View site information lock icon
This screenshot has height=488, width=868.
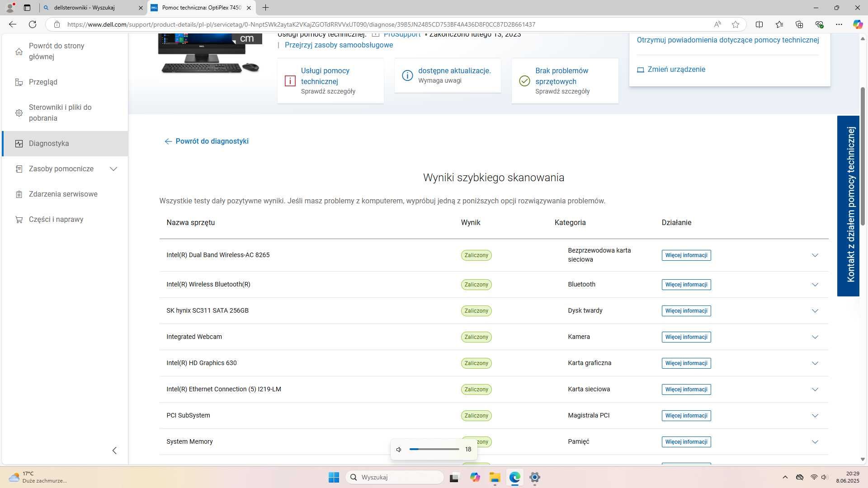[x=57, y=24]
